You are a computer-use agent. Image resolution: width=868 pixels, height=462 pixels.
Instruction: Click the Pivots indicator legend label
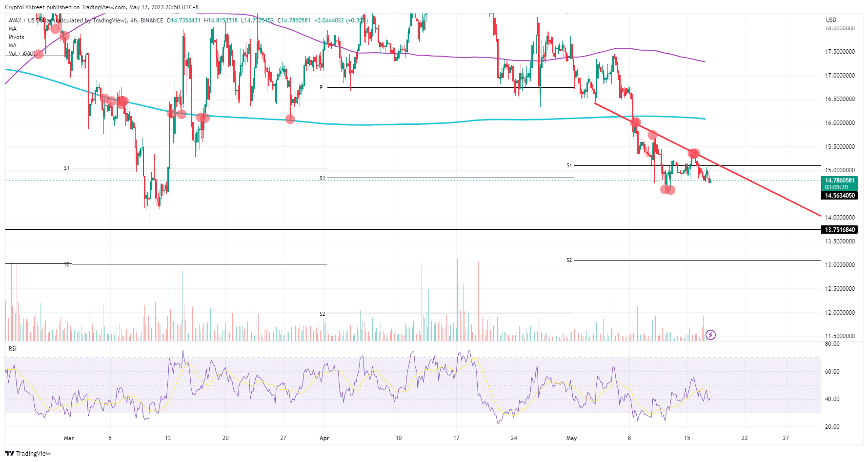[17, 37]
